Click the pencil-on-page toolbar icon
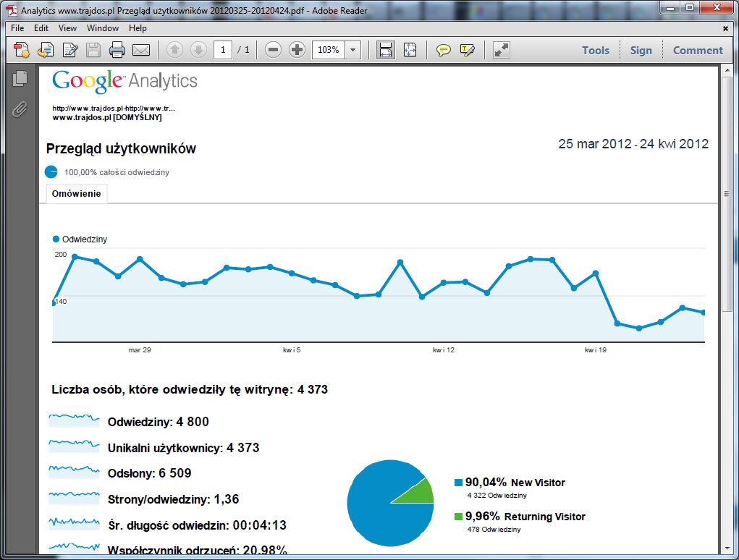739x560 pixels. pos(70,50)
